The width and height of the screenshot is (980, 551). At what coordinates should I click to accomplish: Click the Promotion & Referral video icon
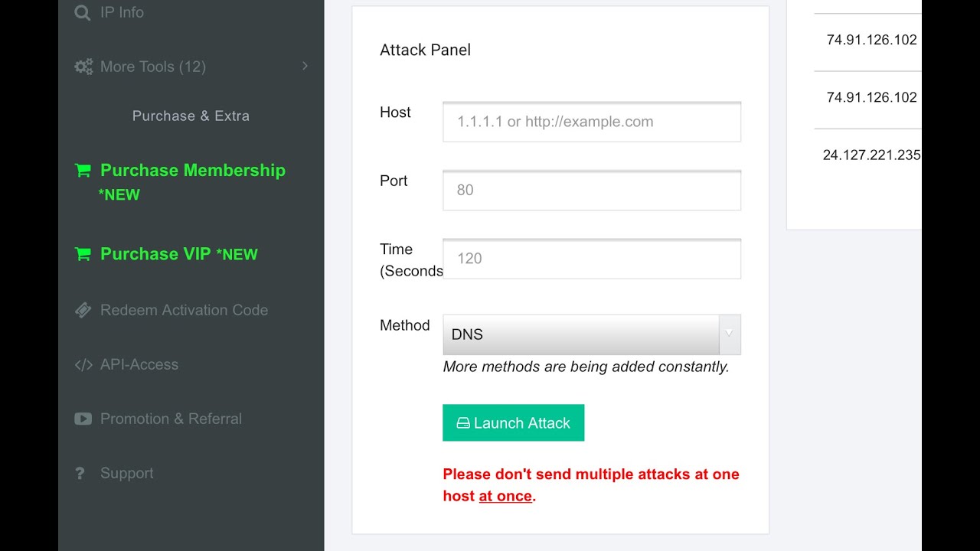pyautogui.click(x=83, y=419)
